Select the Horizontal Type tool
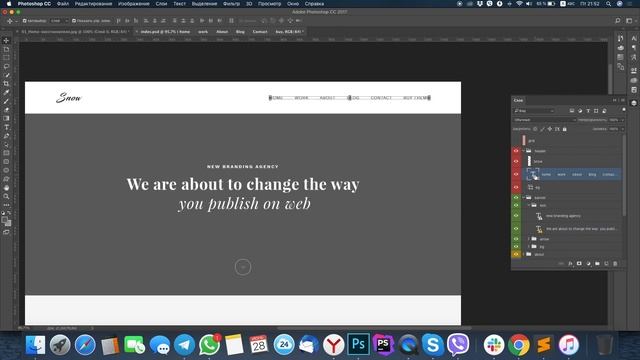 (6, 127)
